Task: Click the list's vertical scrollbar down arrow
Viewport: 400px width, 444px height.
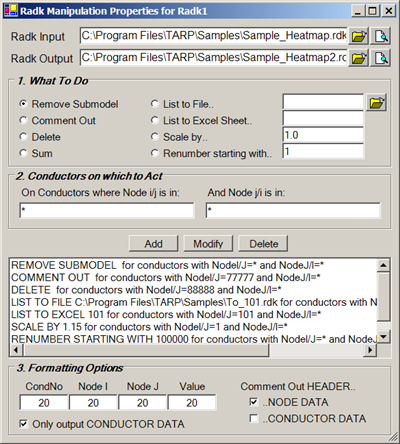Action: pyautogui.click(x=383, y=336)
